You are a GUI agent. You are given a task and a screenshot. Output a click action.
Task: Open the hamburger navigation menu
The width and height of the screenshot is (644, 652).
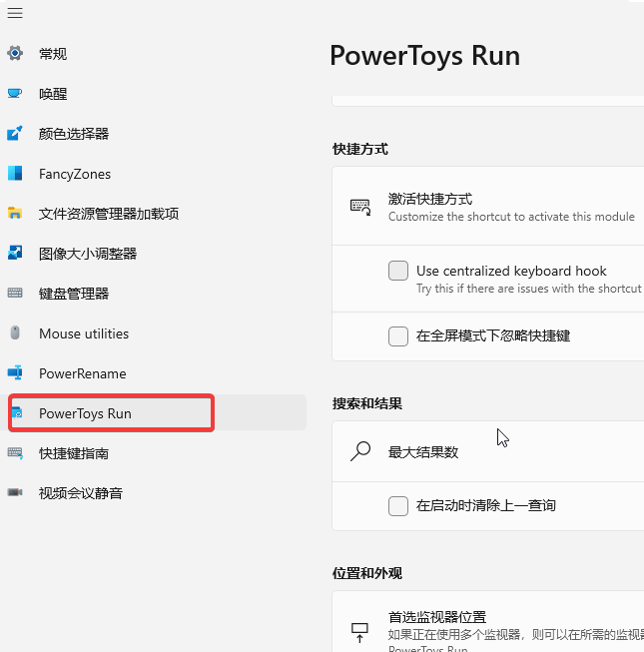[x=15, y=13]
